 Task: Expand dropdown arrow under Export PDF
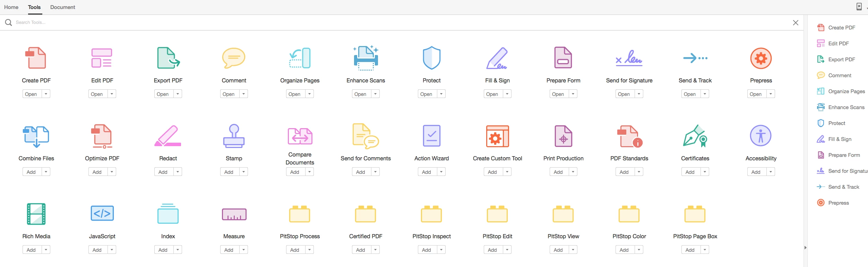(x=178, y=94)
